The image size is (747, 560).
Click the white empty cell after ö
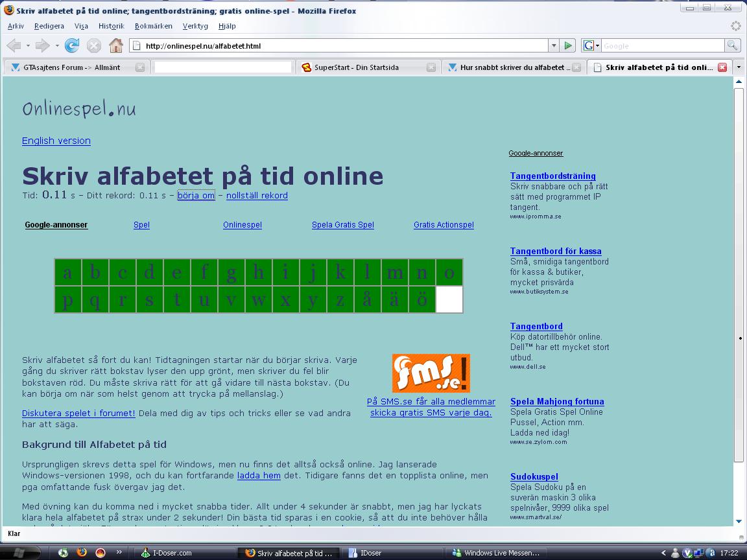tap(449, 299)
